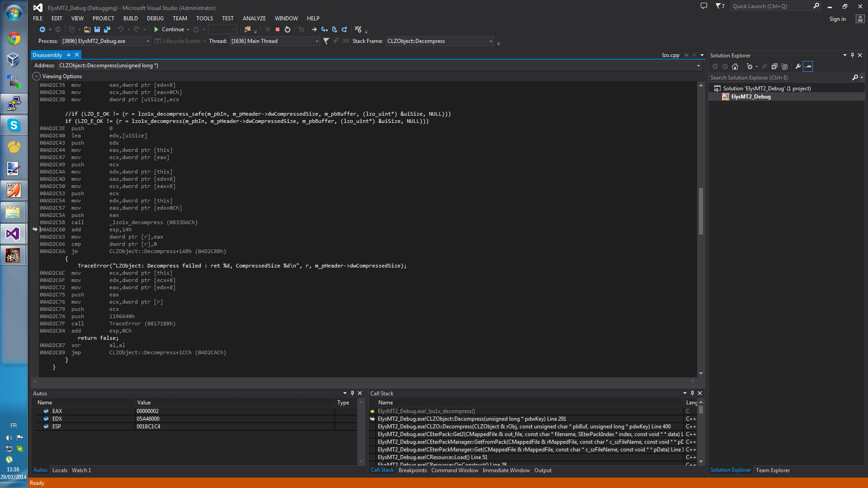
Task: Open a file using the toolbar icon
Action: pyautogui.click(x=87, y=29)
